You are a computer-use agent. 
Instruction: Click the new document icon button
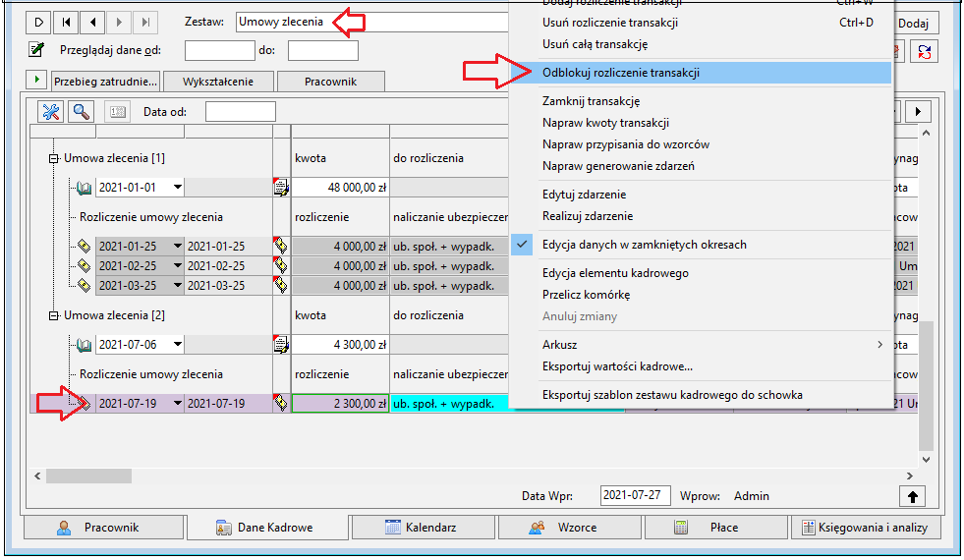(38, 23)
